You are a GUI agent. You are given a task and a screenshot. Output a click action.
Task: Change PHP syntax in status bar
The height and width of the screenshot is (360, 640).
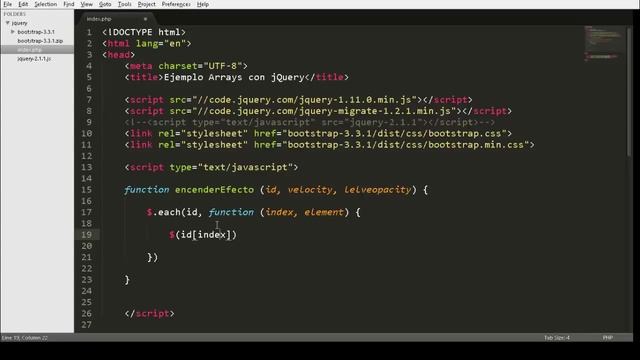[x=608, y=338]
